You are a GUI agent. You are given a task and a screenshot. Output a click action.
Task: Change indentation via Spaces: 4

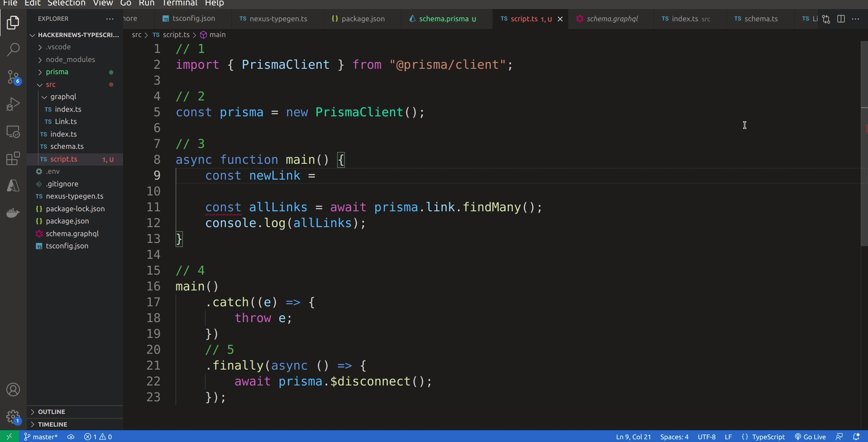674,437
